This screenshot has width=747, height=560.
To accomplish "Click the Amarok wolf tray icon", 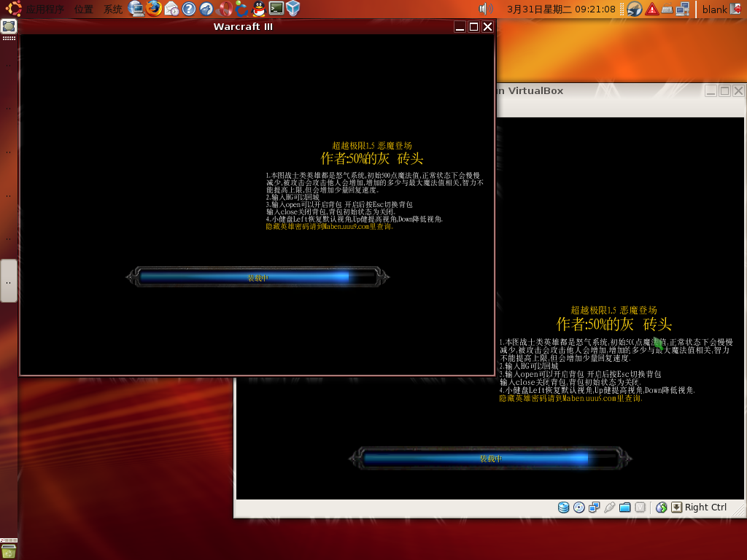I will point(634,9).
